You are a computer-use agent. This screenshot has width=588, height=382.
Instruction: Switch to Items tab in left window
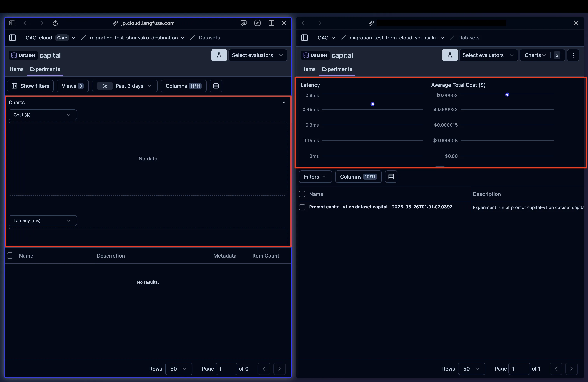[17, 69]
